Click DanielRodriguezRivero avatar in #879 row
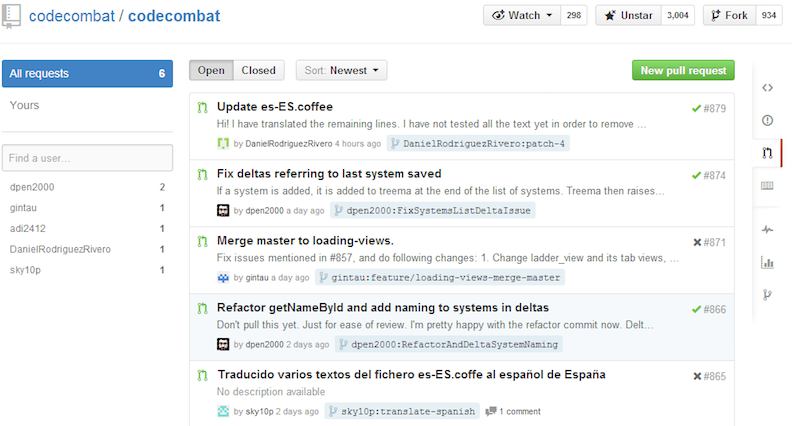This screenshot has height=426, width=792. (x=223, y=144)
